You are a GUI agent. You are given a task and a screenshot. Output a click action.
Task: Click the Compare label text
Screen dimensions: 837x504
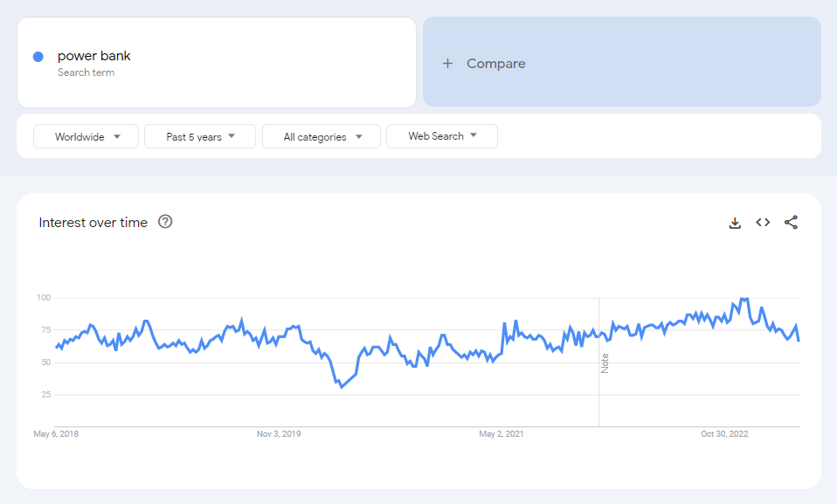click(x=496, y=64)
